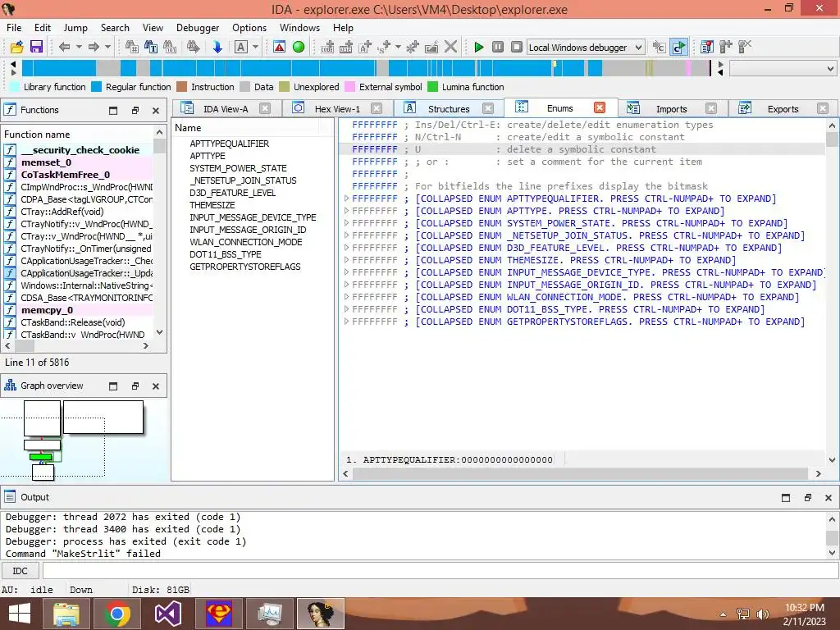Open the forward history dropdown arrow

click(107, 47)
